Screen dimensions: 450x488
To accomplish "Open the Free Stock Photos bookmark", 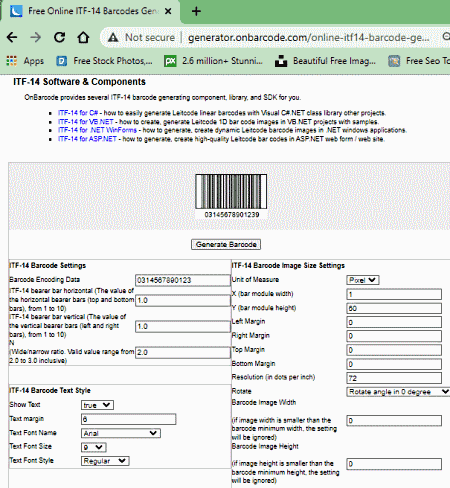I will [104, 61].
